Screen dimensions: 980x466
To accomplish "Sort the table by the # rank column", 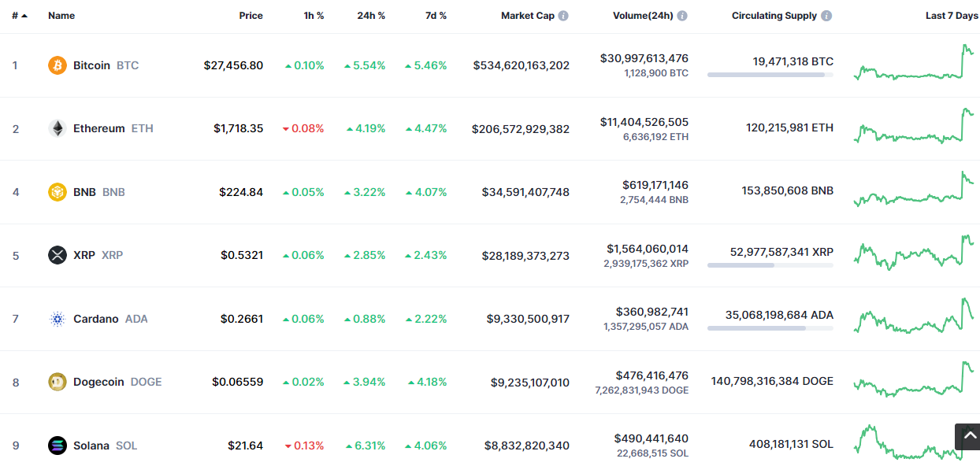I will coord(20,16).
